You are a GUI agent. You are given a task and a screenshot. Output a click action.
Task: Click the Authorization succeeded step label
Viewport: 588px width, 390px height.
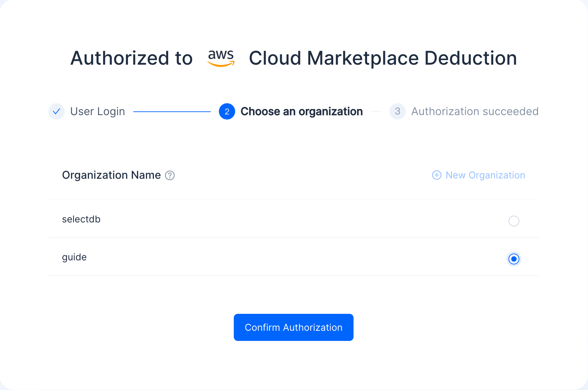[475, 111]
